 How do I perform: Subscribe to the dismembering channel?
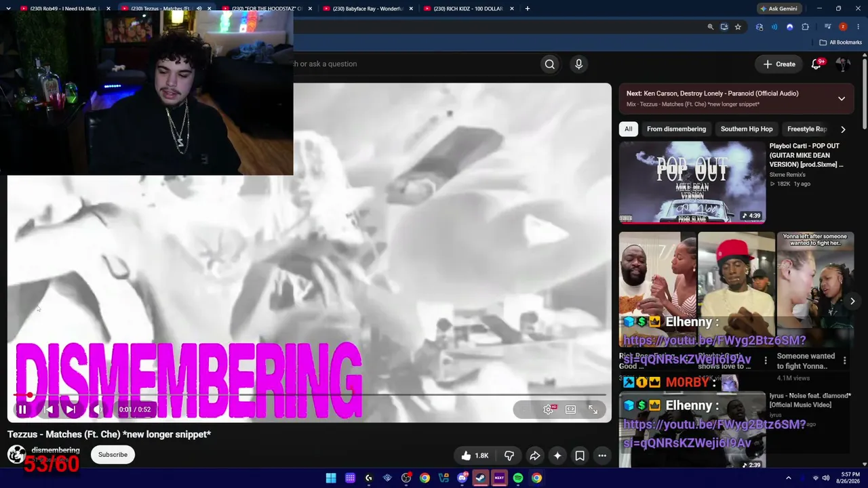[x=113, y=455]
